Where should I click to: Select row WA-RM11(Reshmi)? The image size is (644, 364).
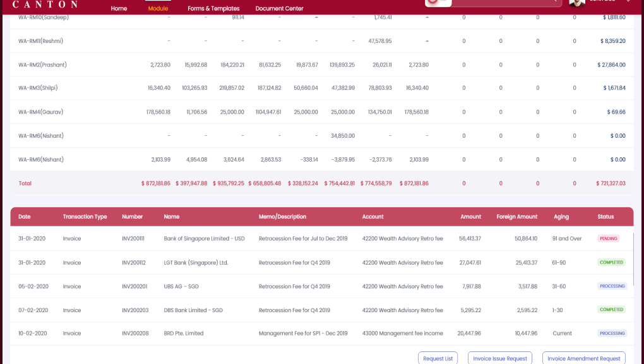point(322,40)
